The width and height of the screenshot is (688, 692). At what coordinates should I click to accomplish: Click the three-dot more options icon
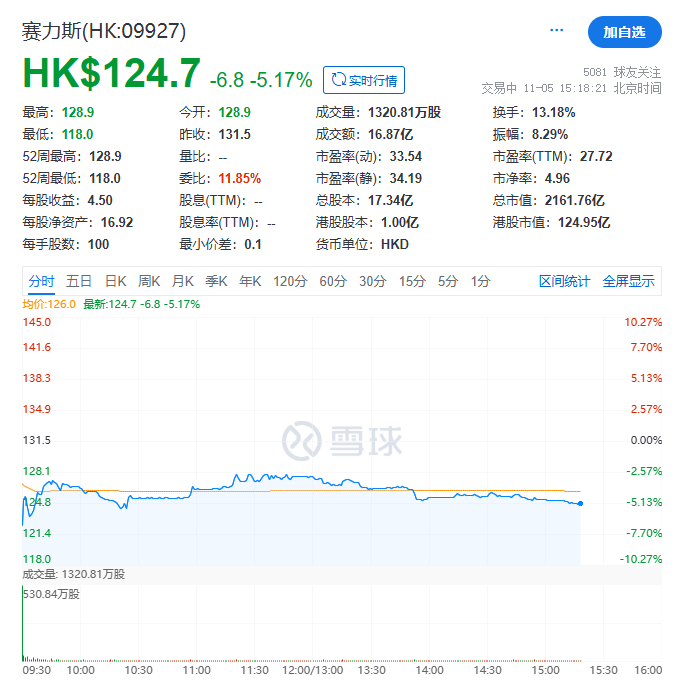pos(557,31)
